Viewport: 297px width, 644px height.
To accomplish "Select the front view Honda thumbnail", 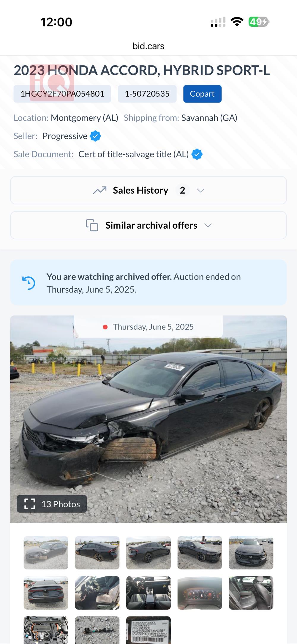I will [251, 553].
